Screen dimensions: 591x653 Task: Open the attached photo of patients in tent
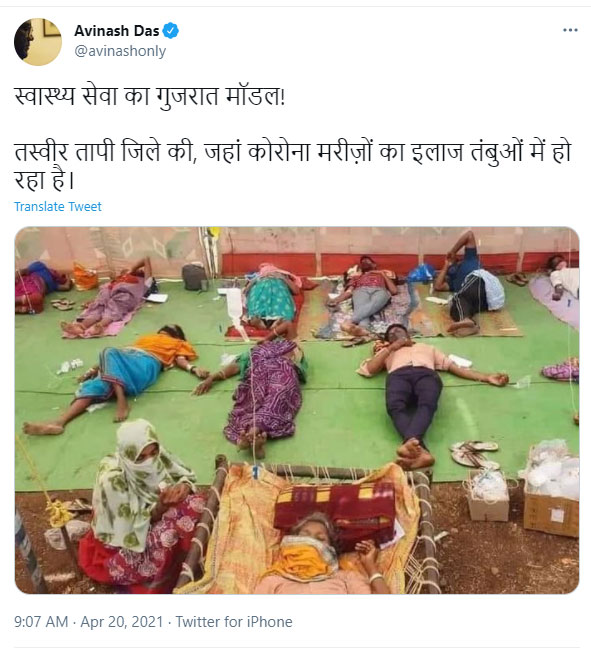coord(297,410)
